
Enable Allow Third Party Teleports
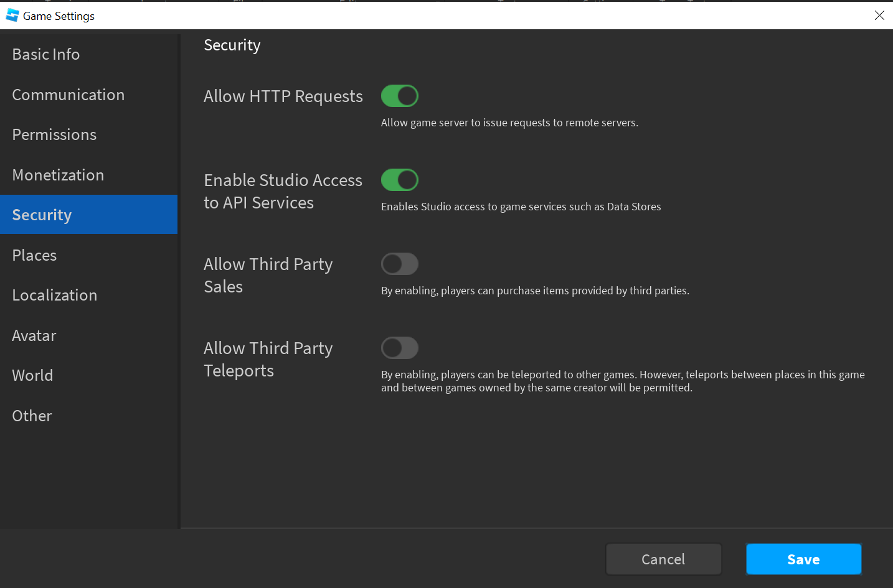pos(399,348)
